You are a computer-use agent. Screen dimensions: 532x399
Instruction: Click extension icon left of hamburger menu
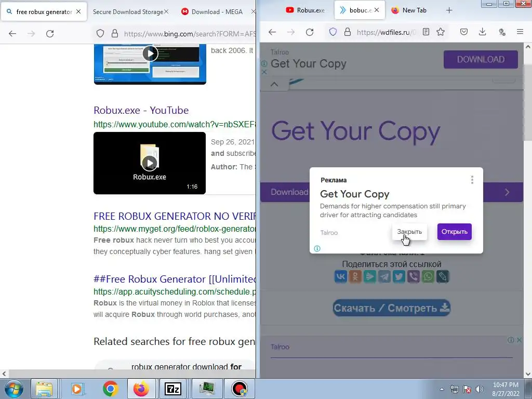(x=502, y=32)
